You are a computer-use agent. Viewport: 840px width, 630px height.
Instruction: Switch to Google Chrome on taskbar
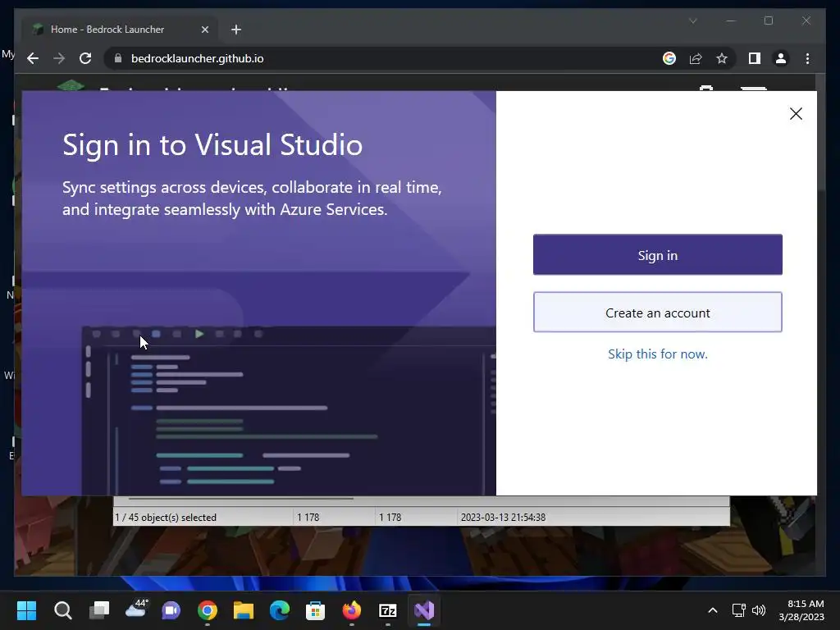tap(208, 610)
